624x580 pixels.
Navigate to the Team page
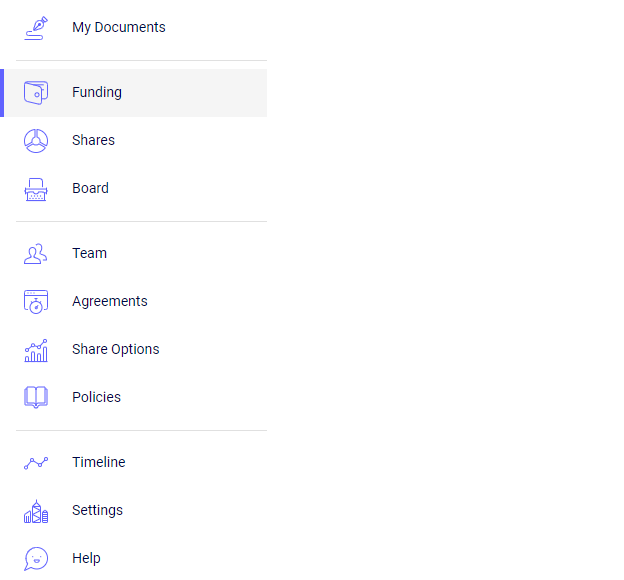pyautogui.click(x=89, y=254)
